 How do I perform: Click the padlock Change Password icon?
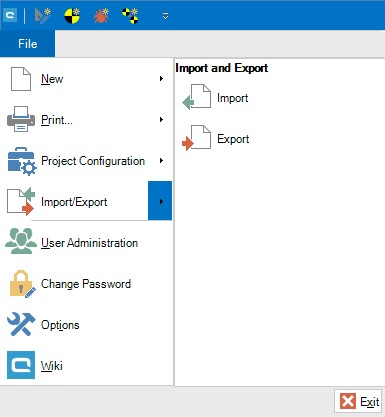tap(22, 284)
